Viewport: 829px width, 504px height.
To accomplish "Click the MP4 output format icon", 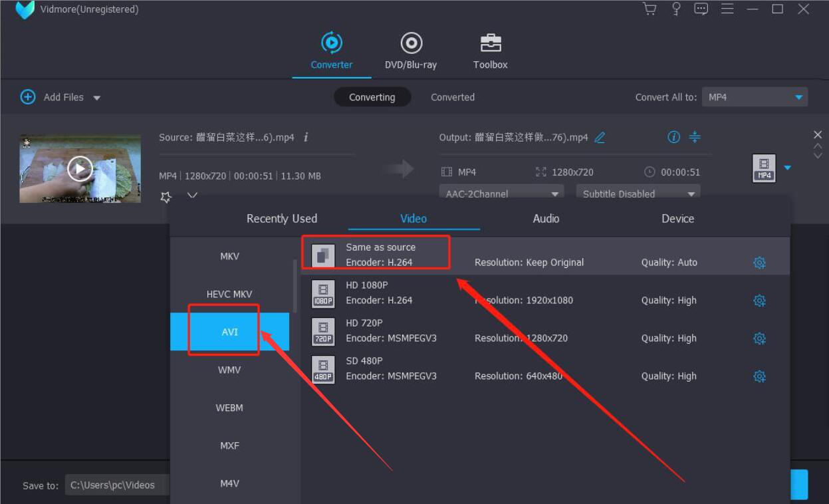I will tap(764, 168).
